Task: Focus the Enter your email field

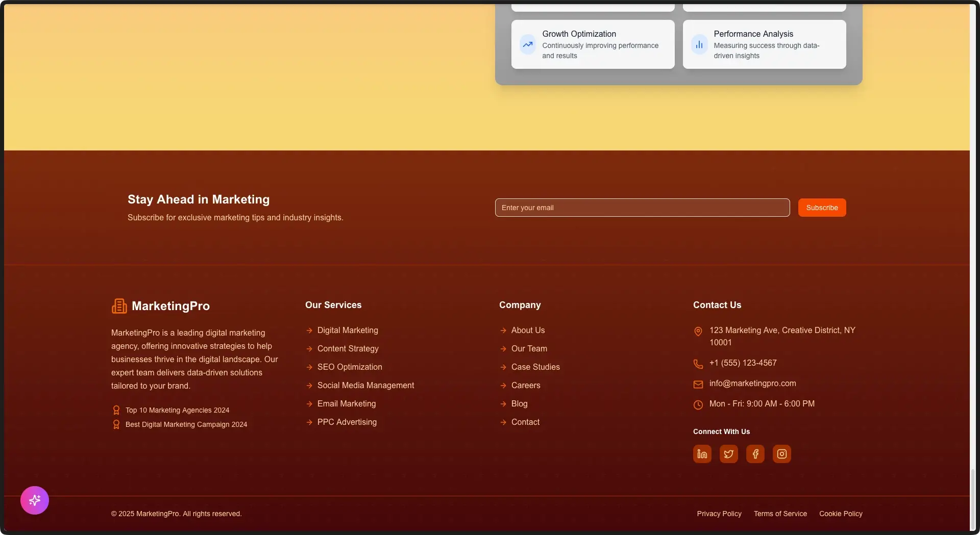Action: coord(642,208)
